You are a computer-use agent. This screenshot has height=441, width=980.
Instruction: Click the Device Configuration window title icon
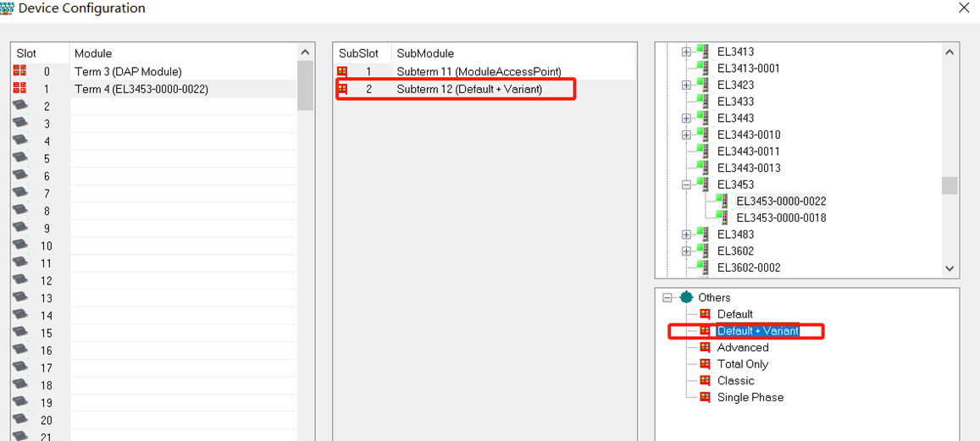click(6, 8)
